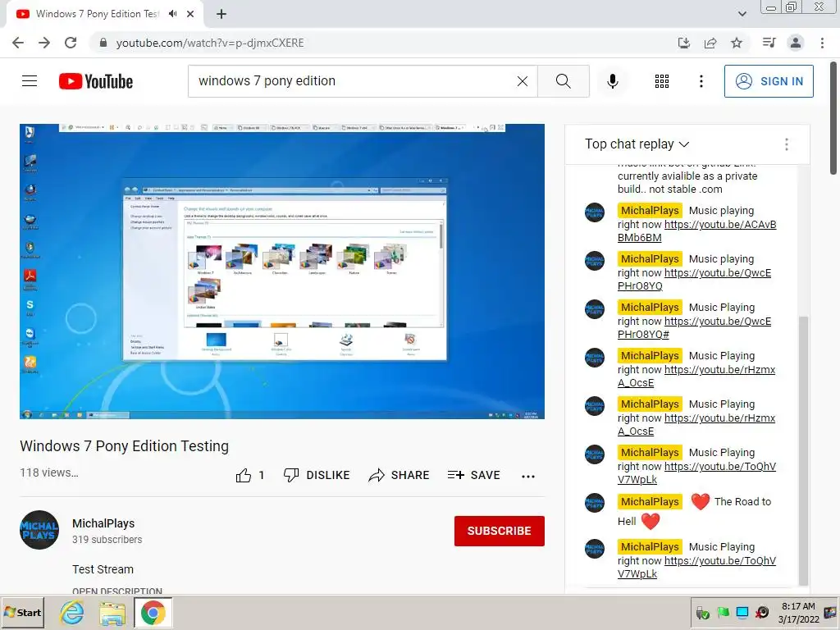The image size is (840, 630).
Task: Click the site lock icon in address bar
Action: coord(103,43)
